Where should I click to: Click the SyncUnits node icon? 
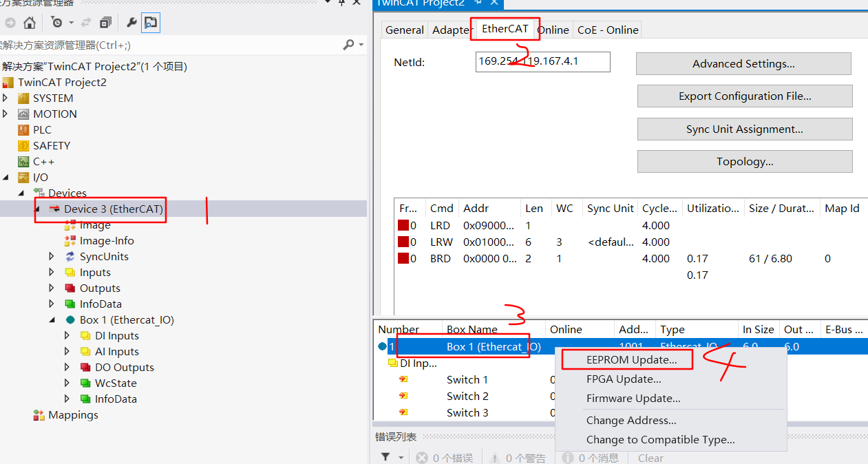[x=70, y=257]
